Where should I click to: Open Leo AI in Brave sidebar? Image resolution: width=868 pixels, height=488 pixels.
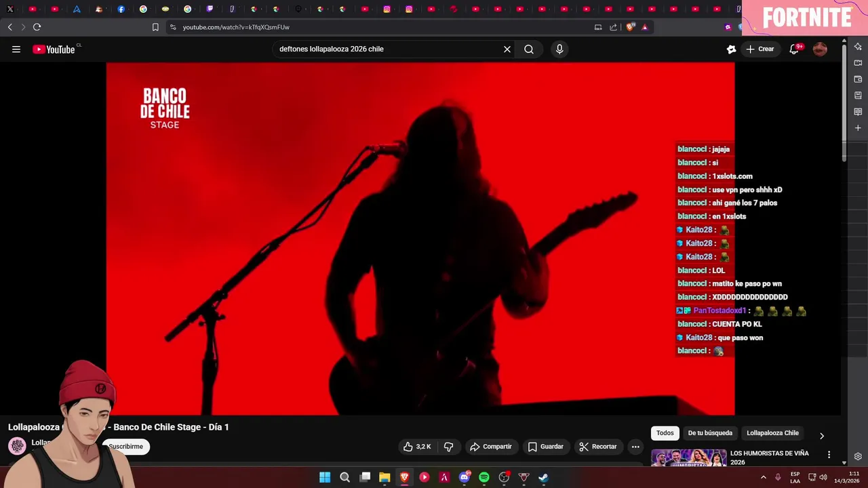pyautogui.click(x=858, y=47)
